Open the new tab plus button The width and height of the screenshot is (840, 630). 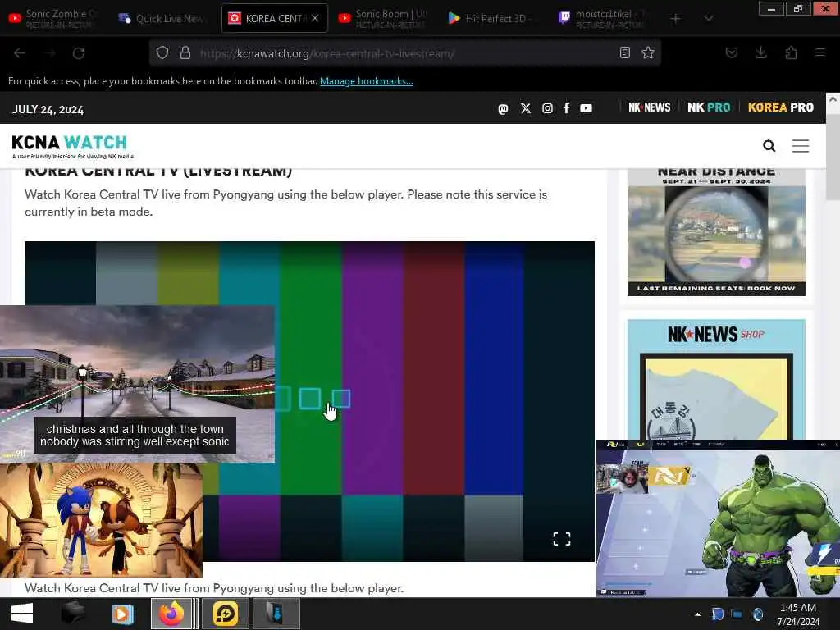tap(676, 19)
